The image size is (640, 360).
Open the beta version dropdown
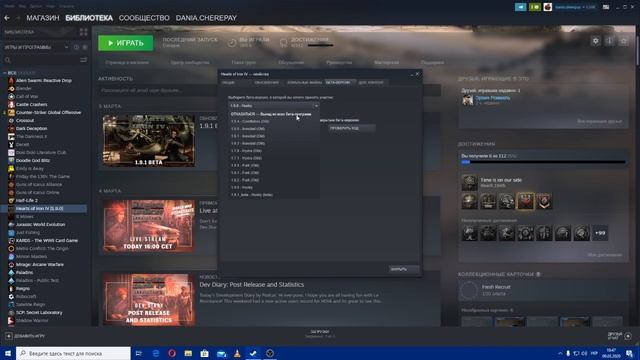click(274, 106)
